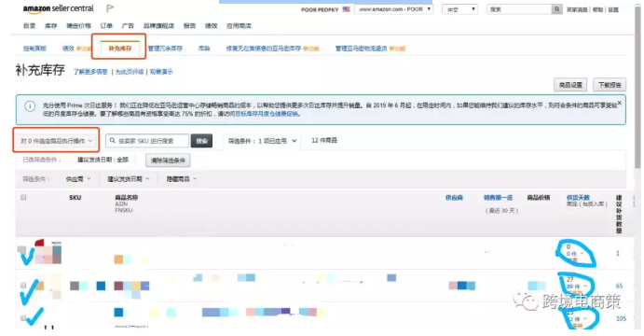Screen dimensions: 644x336
Task: Click the magnifier button in top search
Action: tap(557, 9)
